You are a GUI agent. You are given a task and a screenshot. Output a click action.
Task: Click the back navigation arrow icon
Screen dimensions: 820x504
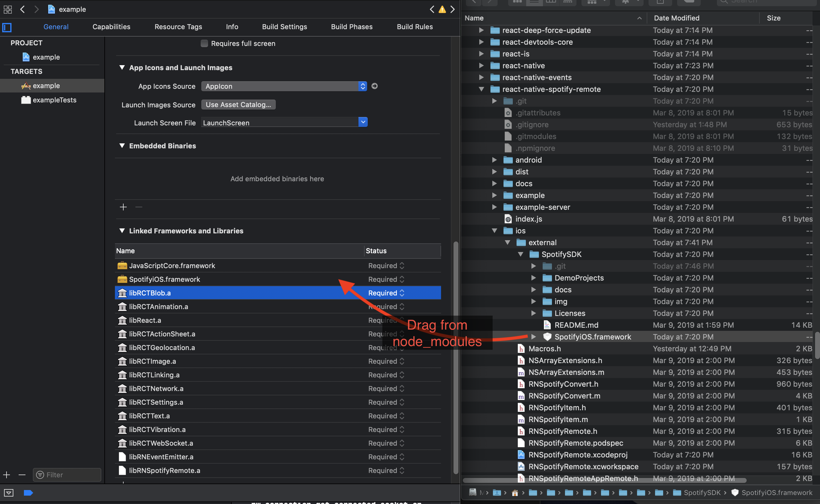tap(22, 9)
